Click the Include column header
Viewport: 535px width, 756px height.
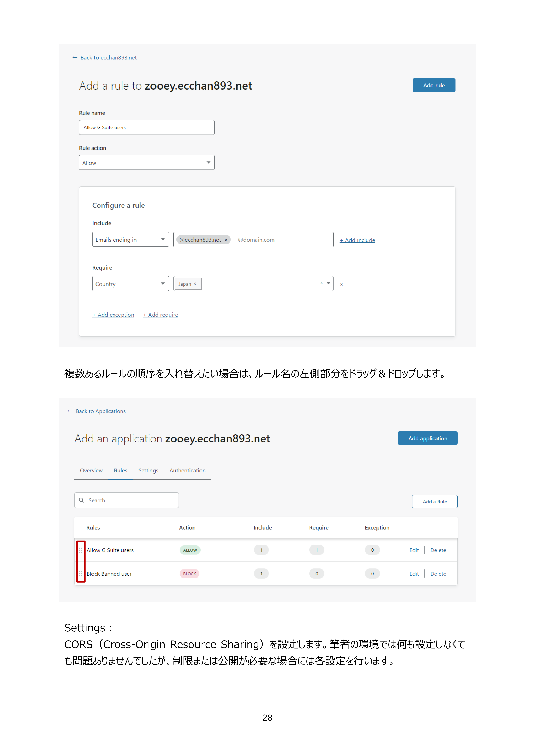click(263, 528)
